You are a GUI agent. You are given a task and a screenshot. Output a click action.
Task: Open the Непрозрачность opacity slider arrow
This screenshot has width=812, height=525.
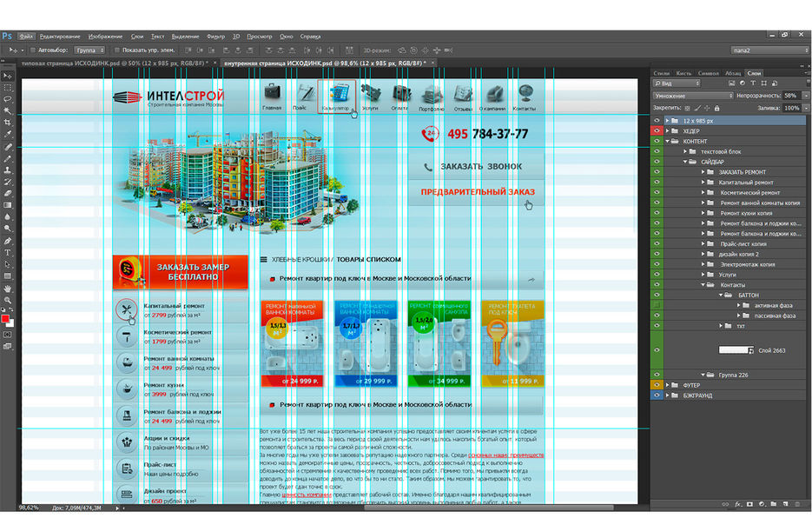coord(806,96)
